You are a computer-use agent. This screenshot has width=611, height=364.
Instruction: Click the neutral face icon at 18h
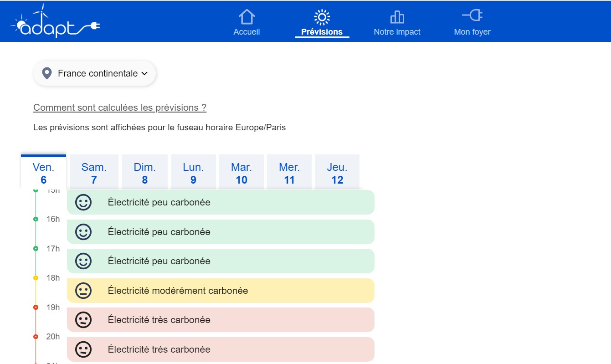83,291
